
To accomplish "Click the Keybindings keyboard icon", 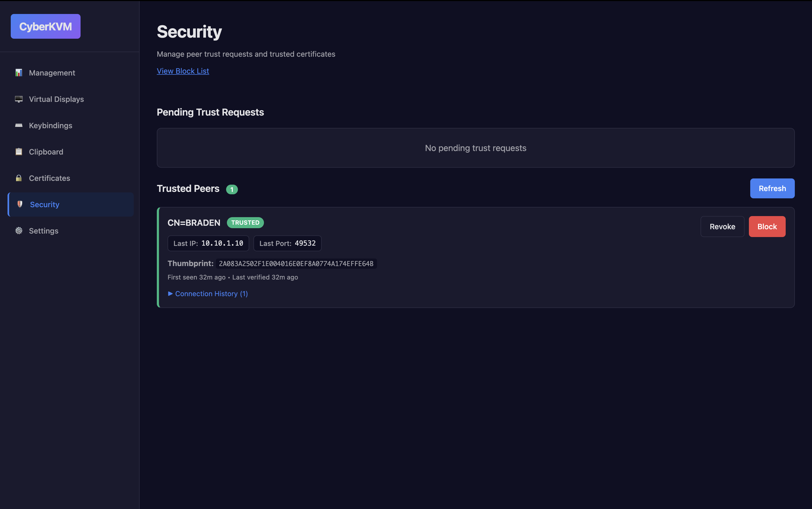I will click(19, 125).
